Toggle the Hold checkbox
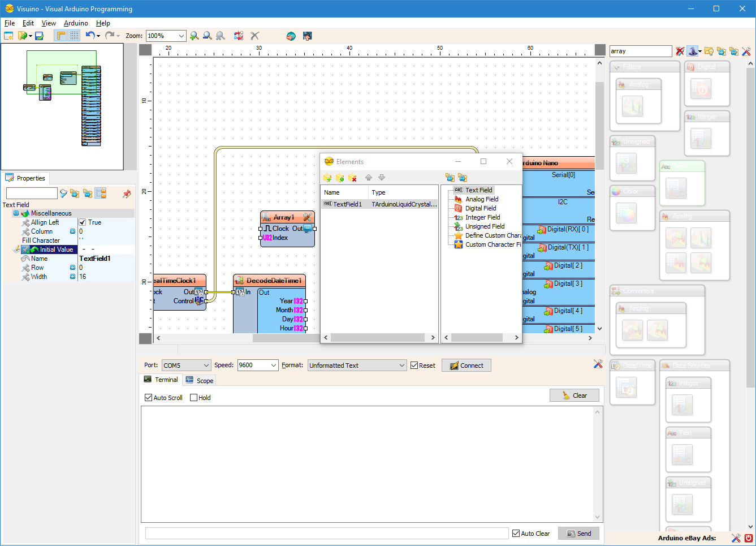 [x=194, y=398]
